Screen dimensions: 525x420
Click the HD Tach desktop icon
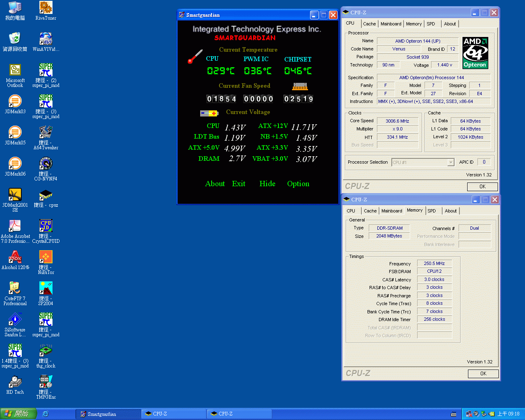15,381
